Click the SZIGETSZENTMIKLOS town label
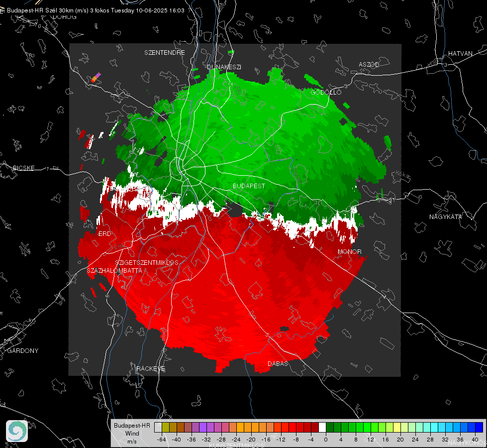 [x=147, y=263]
